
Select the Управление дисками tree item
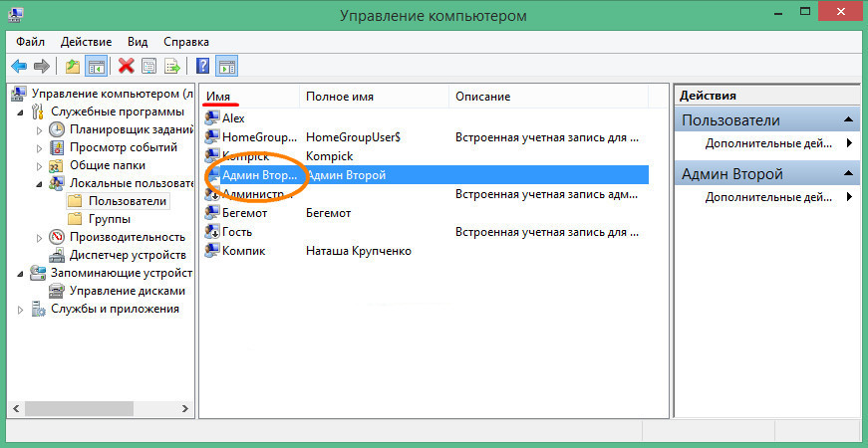[x=128, y=291]
